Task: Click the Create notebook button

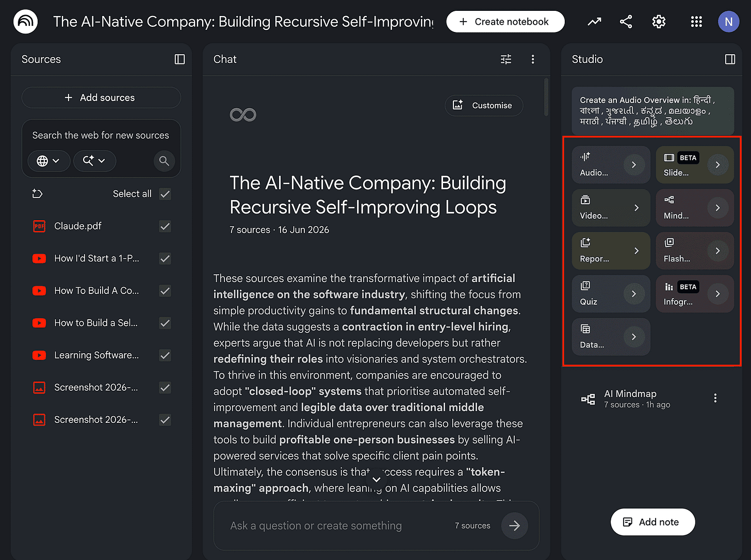Action: (505, 22)
